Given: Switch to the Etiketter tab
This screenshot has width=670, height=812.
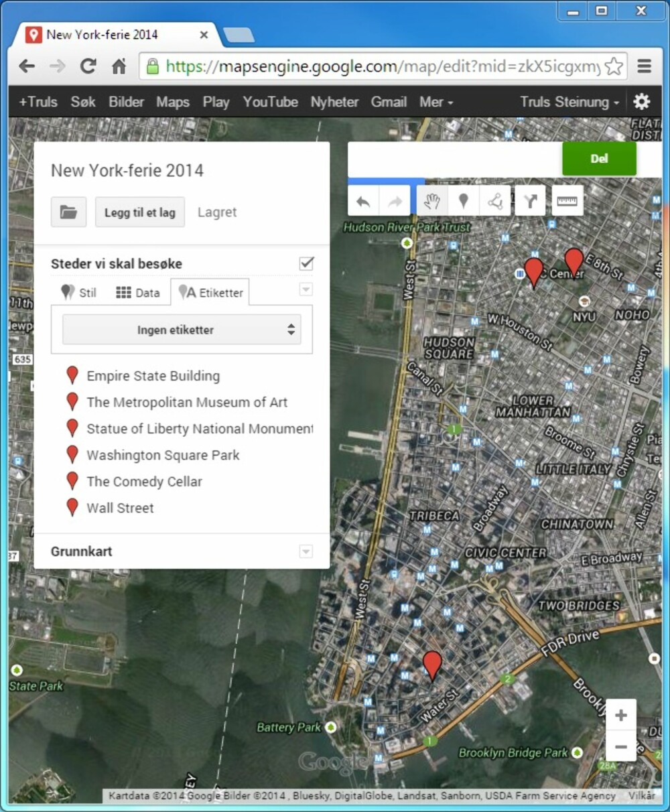Looking at the screenshot, I should pyautogui.click(x=210, y=292).
